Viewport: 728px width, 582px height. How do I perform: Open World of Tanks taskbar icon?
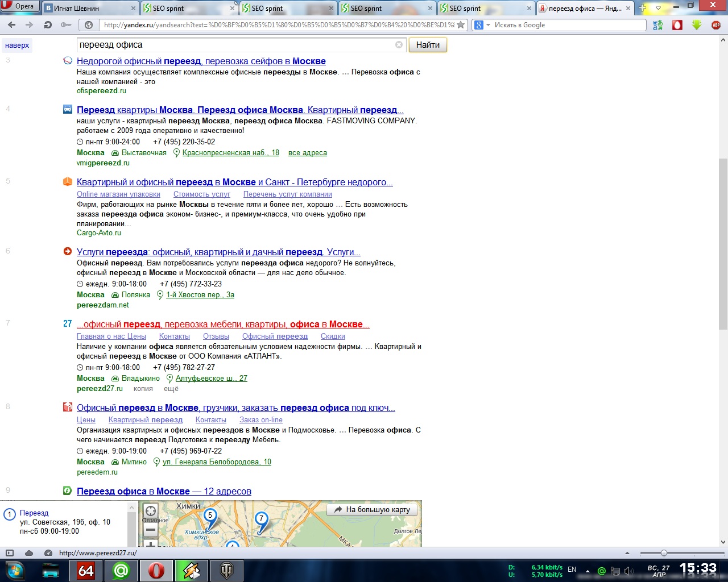227,571
